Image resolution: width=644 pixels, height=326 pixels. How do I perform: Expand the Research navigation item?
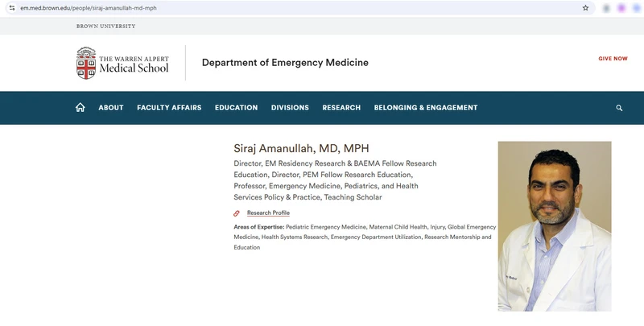(341, 108)
